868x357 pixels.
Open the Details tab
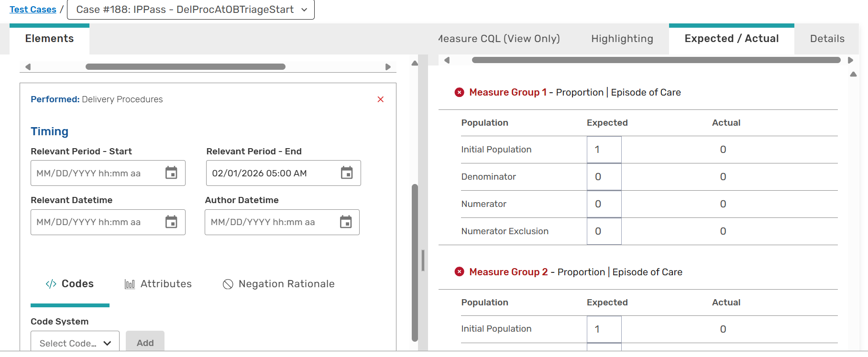(x=827, y=39)
